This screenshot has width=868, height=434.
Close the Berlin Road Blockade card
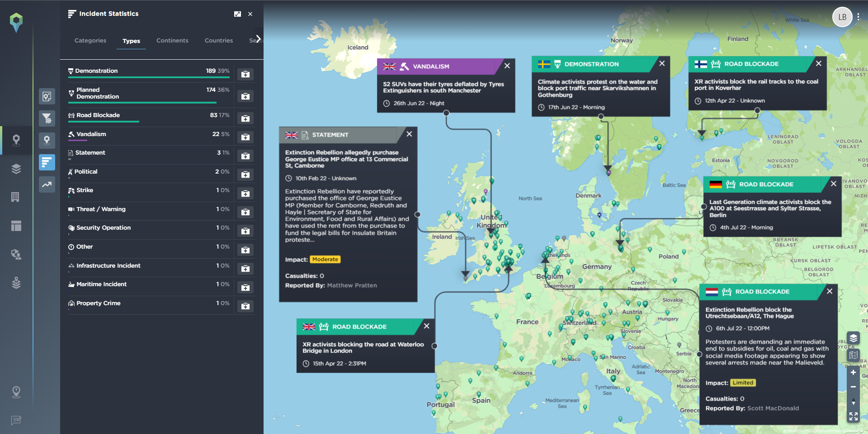pos(834,184)
